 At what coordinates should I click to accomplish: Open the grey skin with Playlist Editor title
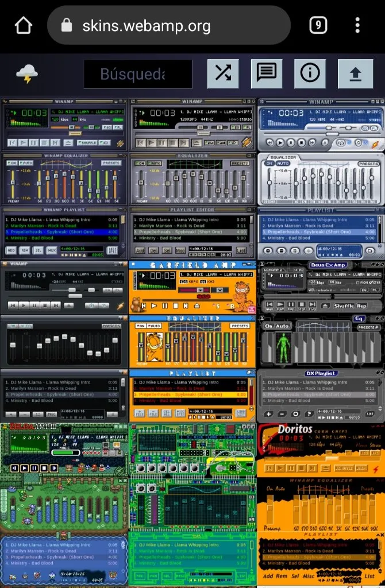coord(192,179)
